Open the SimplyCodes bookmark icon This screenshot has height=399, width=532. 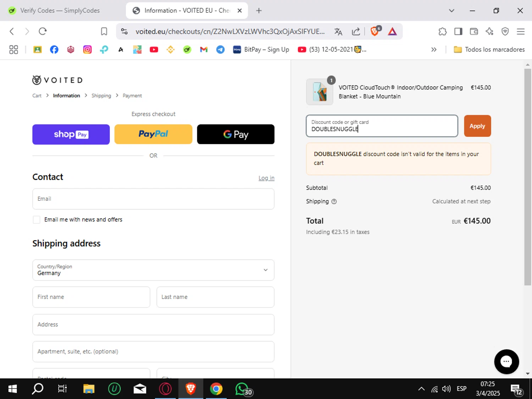click(187, 50)
